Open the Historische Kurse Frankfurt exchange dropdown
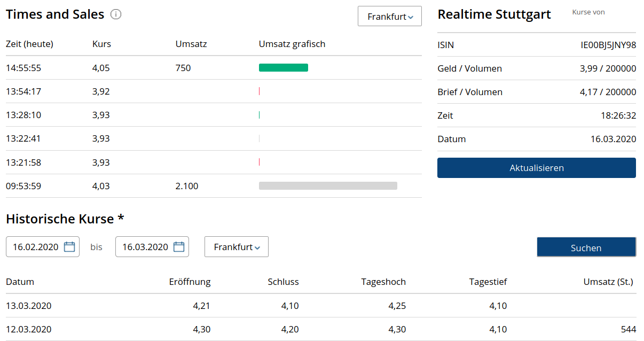This screenshot has height=341, width=644. [x=237, y=247]
